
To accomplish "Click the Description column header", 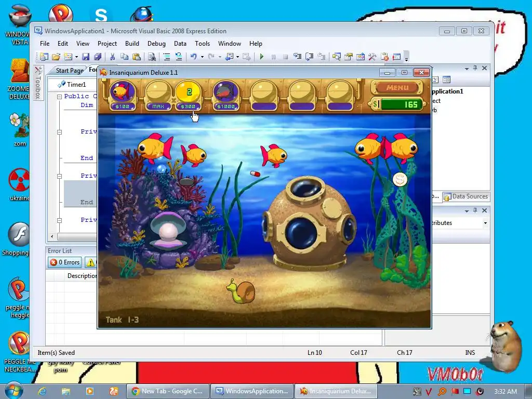I will [82, 276].
